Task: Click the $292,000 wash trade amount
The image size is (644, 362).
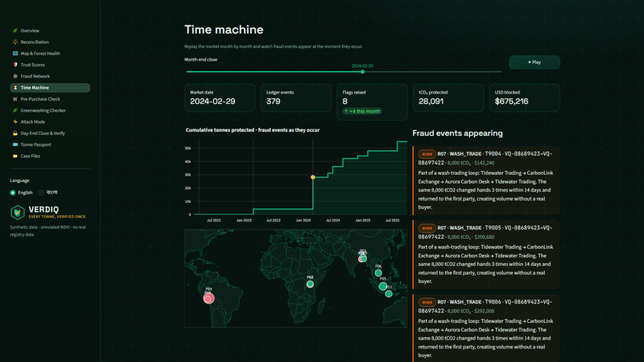Action: 484,311
